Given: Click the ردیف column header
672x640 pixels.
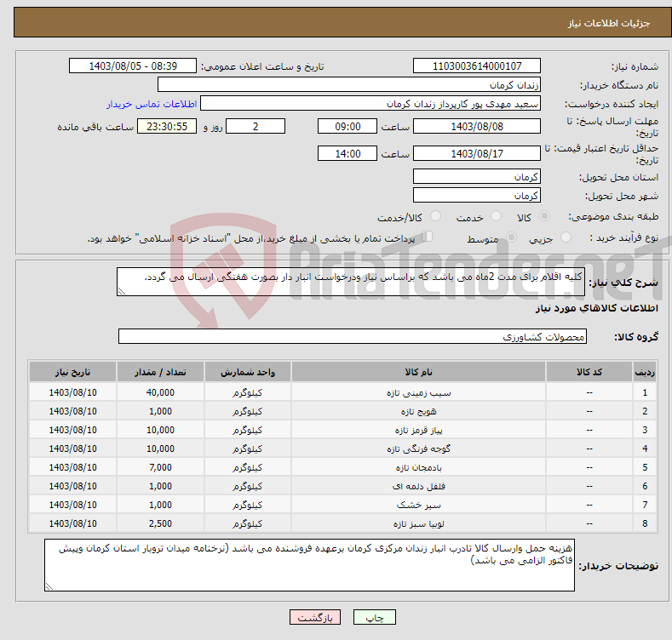Looking at the screenshot, I should (645, 372).
